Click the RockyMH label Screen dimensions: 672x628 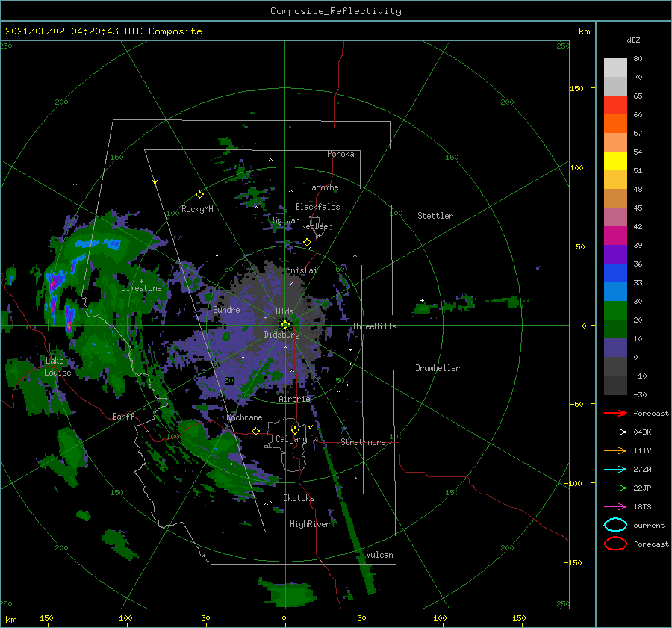198,209
